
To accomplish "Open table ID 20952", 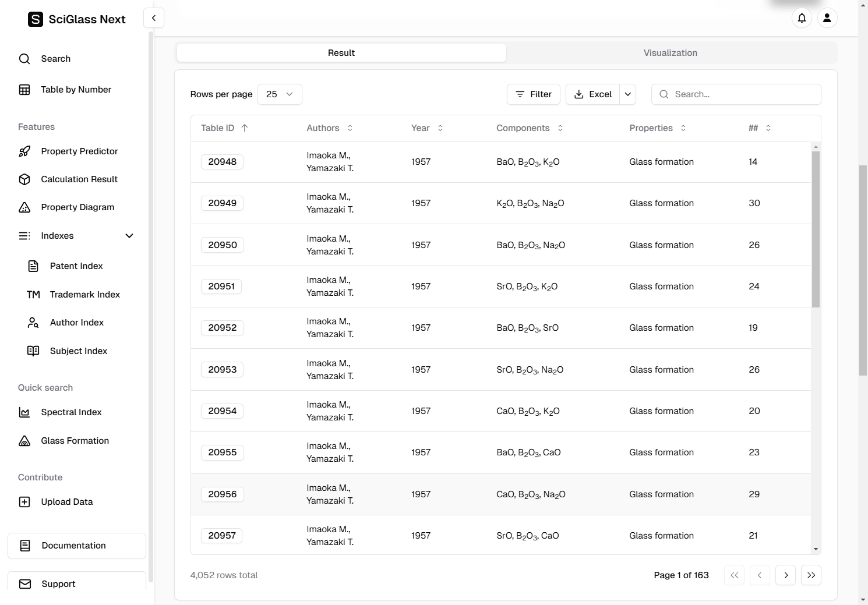I will (223, 328).
